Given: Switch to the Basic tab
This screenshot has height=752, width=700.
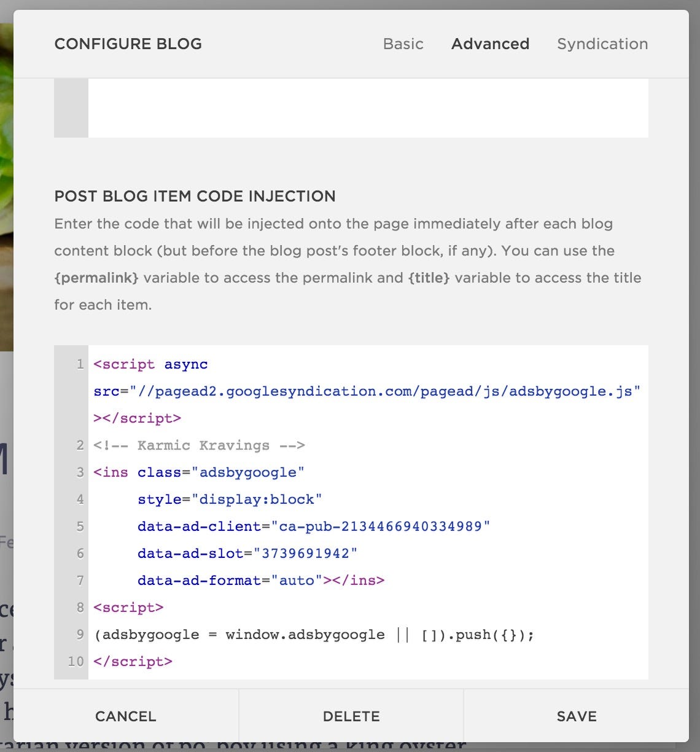Looking at the screenshot, I should (x=403, y=44).
